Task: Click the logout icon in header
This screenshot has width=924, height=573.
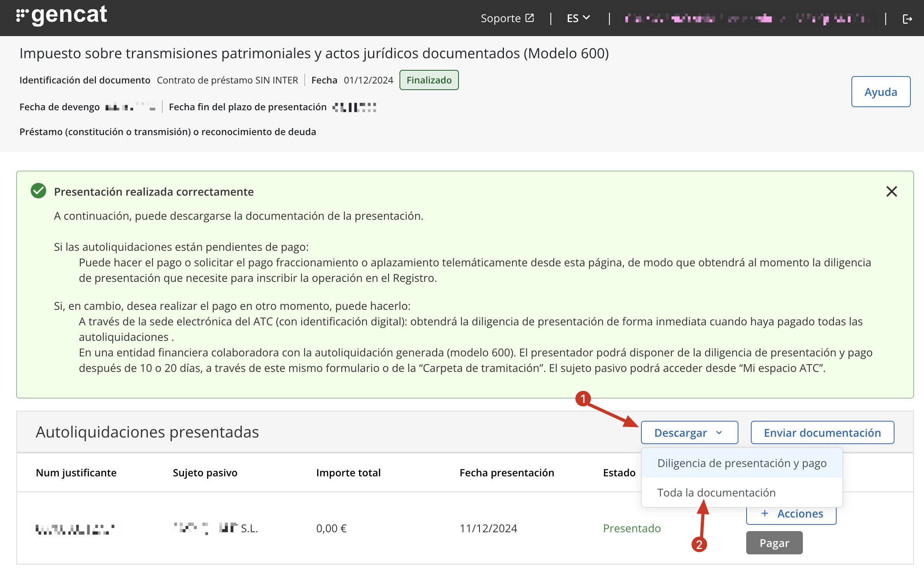Action: 907,19
